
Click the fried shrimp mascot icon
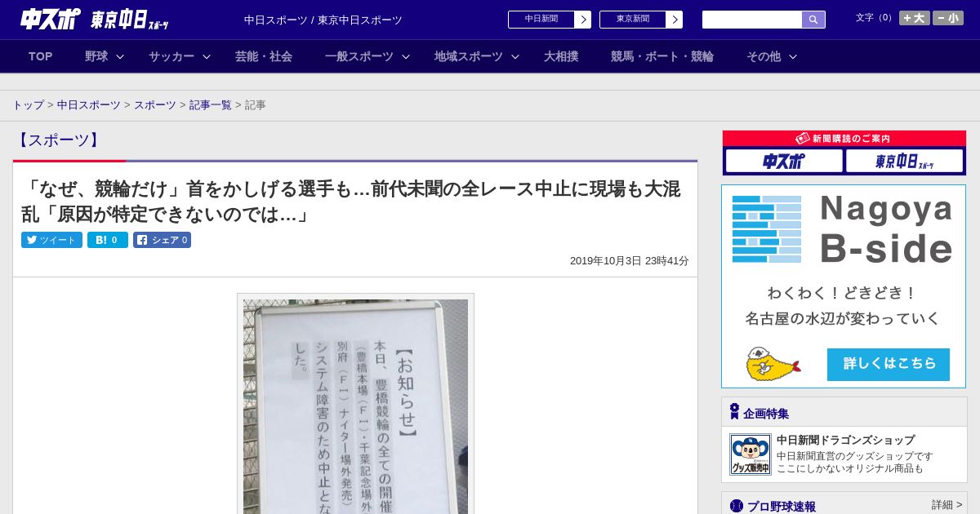pos(773,364)
